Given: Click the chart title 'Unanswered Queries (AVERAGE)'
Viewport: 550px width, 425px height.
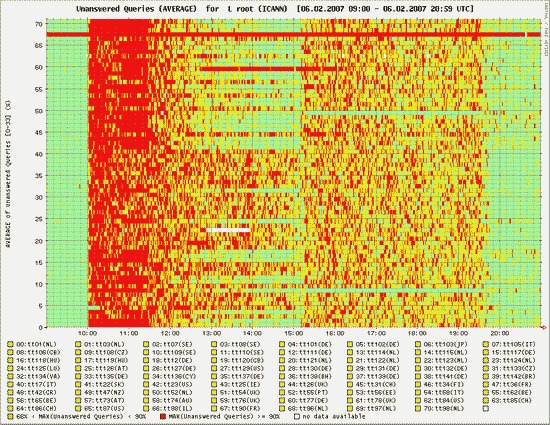Looking at the screenshot, I should point(136,9).
